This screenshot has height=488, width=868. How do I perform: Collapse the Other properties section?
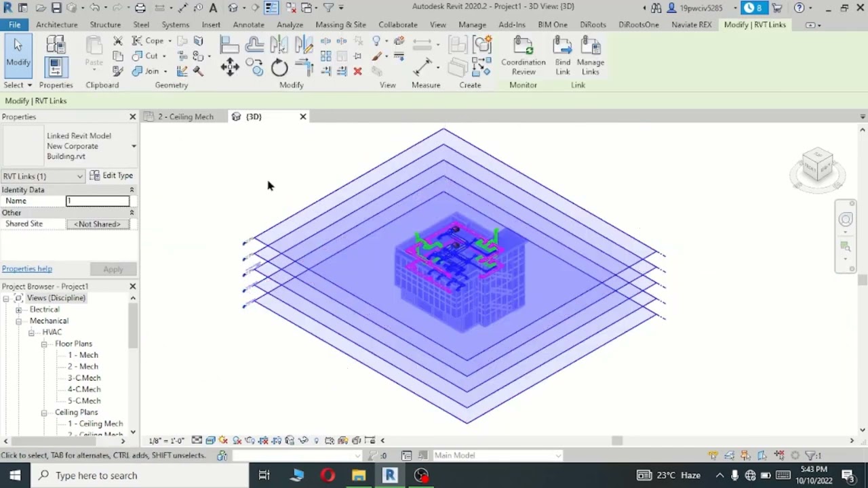(x=132, y=213)
